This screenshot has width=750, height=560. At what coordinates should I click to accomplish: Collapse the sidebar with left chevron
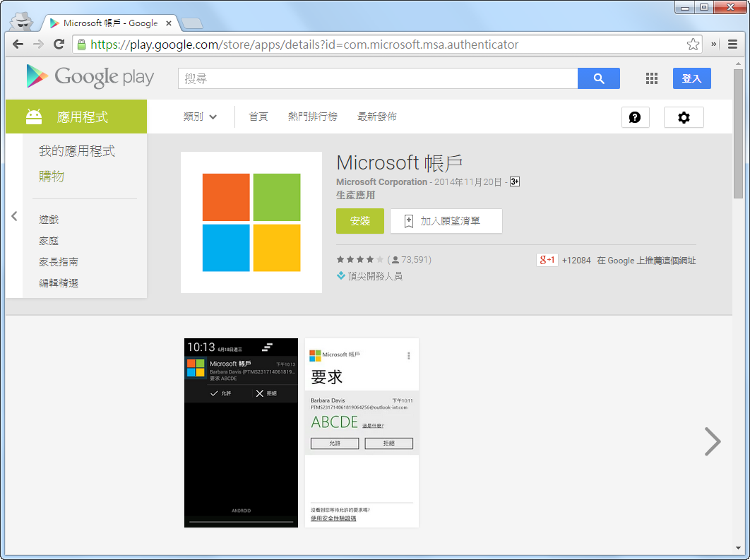pyautogui.click(x=14, y=216)
